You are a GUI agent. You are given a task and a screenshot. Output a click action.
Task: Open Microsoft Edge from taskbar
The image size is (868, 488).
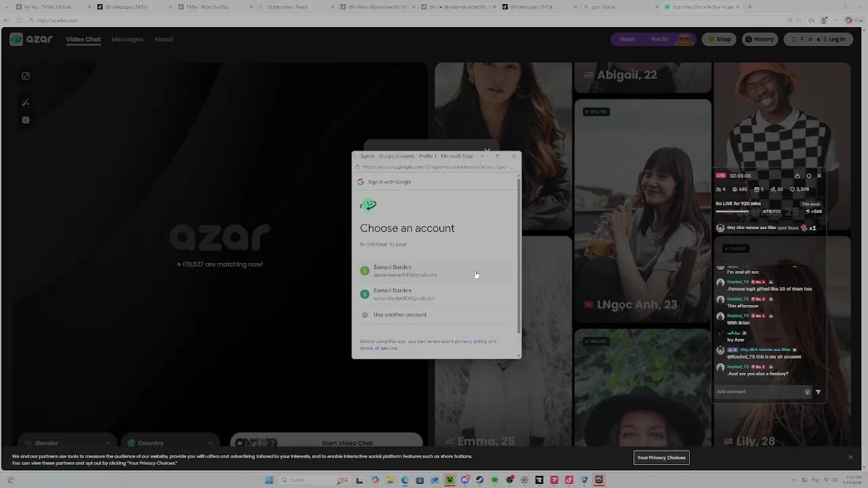[x=406, y=480]
